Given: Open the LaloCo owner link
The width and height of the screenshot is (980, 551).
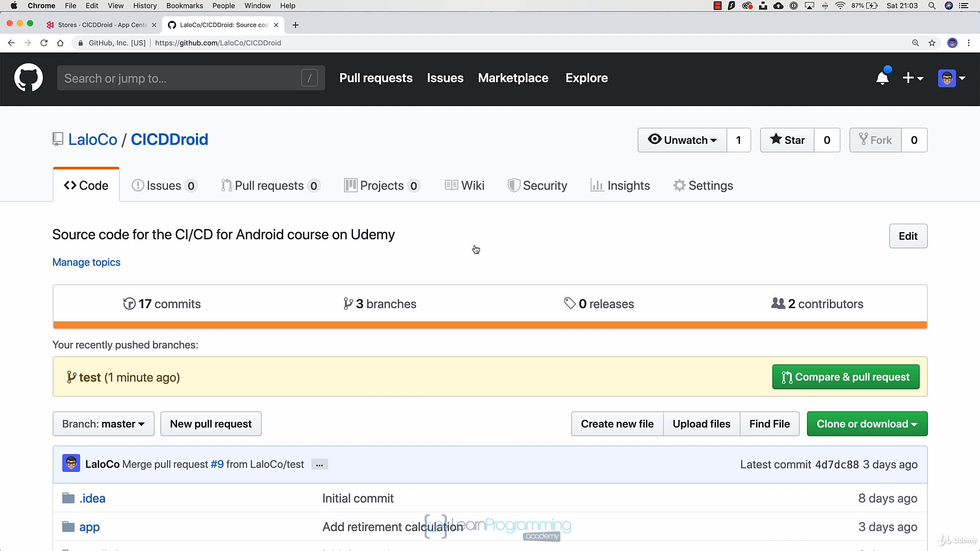Looking at the screenshot, I should pos(93,139).
